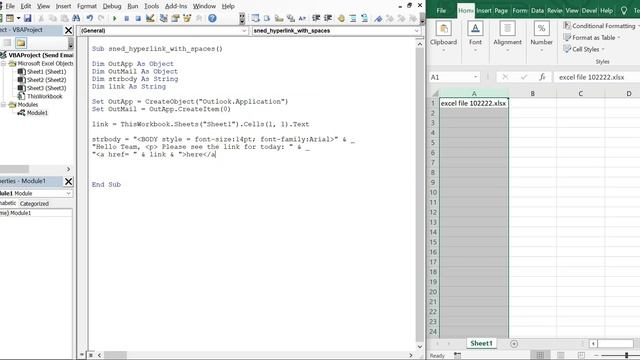Open the Properties Window toolbar icon
The image size is (640, 360).
pos(176,18)
